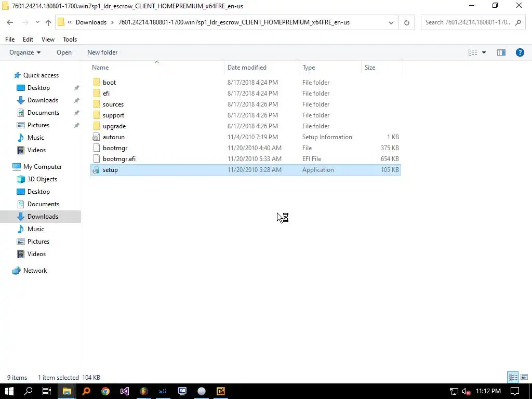Click the Open toolbar button

pos(64,52)
